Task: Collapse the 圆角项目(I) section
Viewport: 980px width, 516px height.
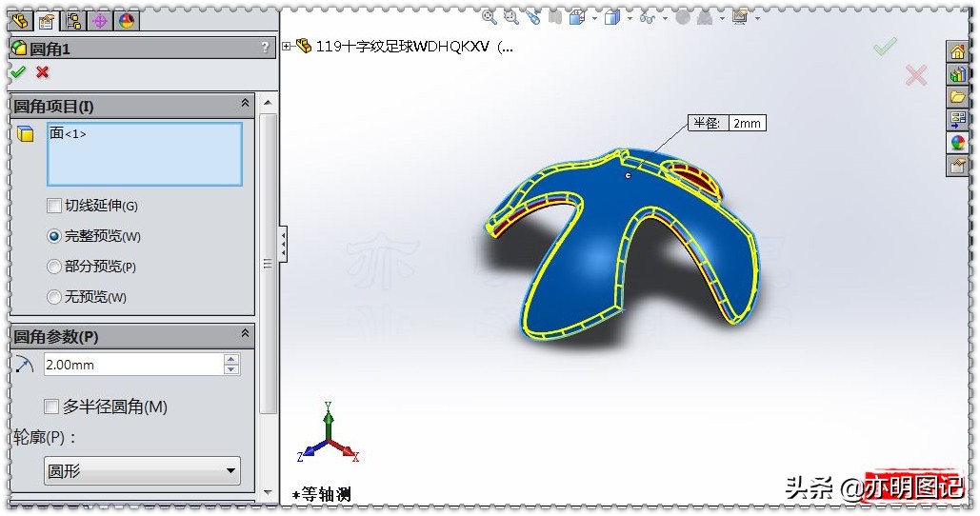Action: coord(245,103)
